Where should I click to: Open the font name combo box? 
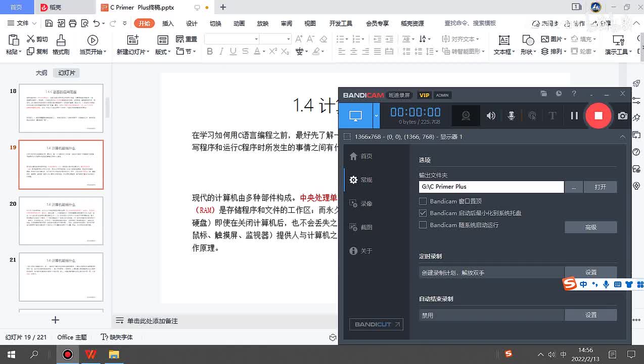coord(232,39)
